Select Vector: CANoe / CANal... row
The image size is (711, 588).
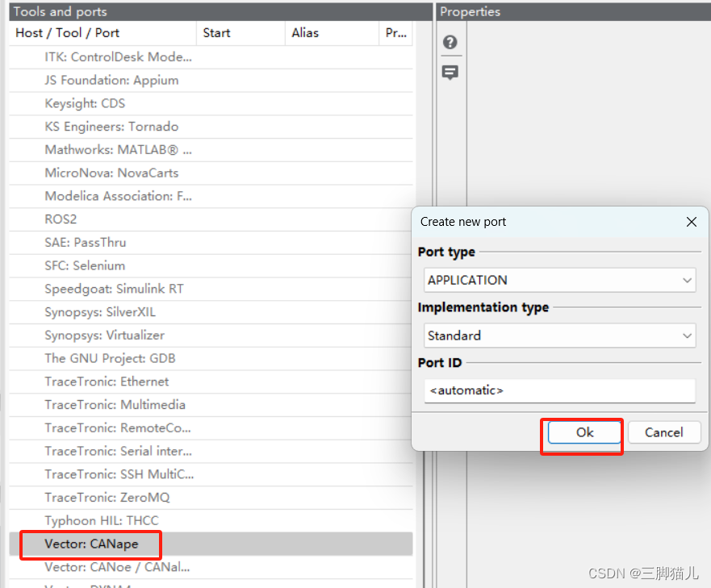(x=211, y=567)
